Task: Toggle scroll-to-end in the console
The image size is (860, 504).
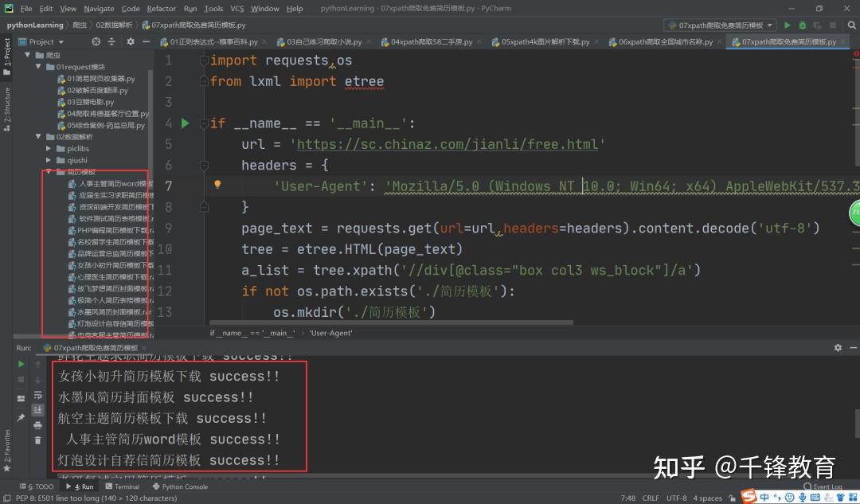Action: [x=37, y=409]
